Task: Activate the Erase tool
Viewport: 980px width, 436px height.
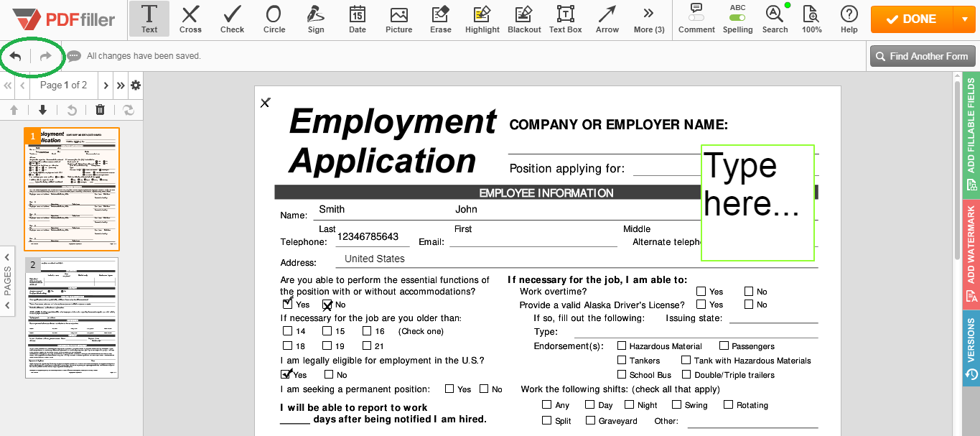Action: click(x=440, y=19)
